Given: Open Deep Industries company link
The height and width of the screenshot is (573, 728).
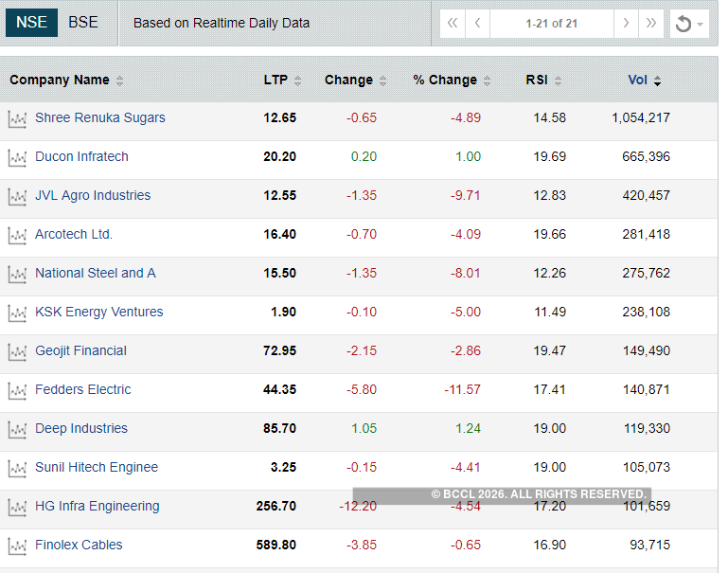Looking at the screenshot, I should click(x=81, y=428).
